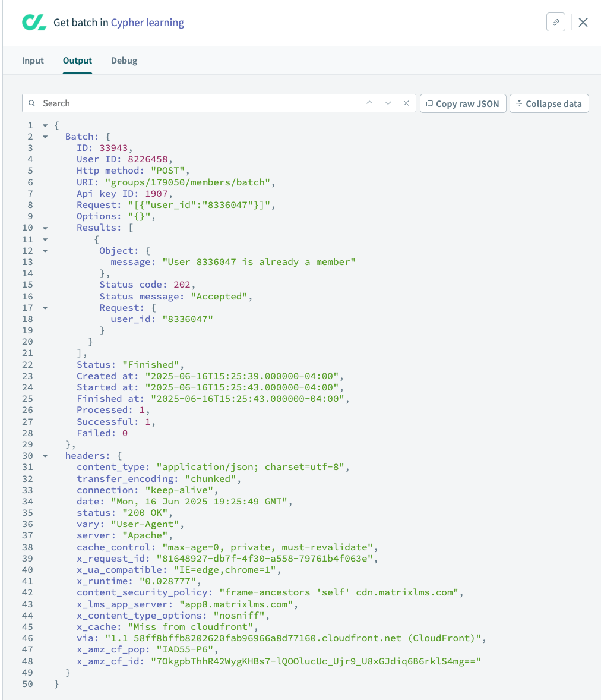Clear the search field with X icon

pyautogui.click(x=406, y=103)
